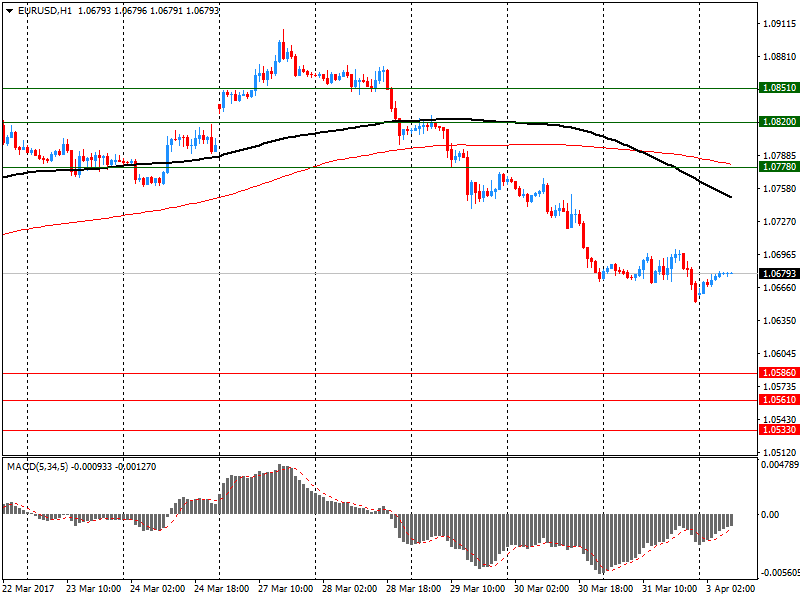The width and height of the screenshot is (800, 600).
Task: Click the MACD signal value -0.001270 in header
Action: pos(136,467)
